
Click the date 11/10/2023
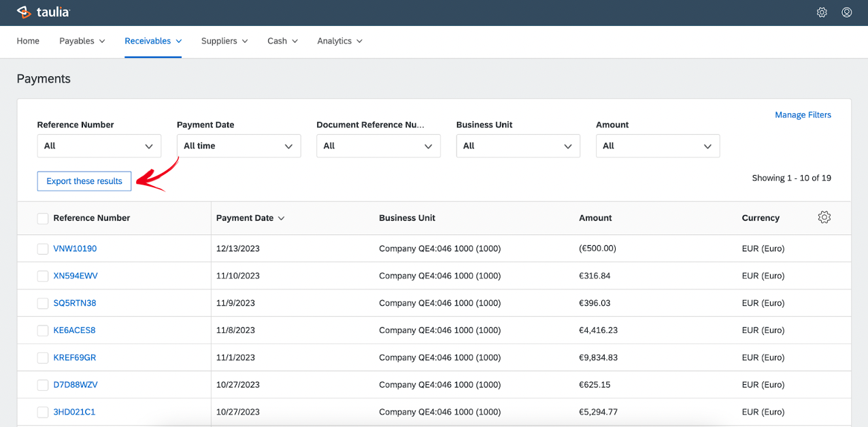(x=238, y=276)
